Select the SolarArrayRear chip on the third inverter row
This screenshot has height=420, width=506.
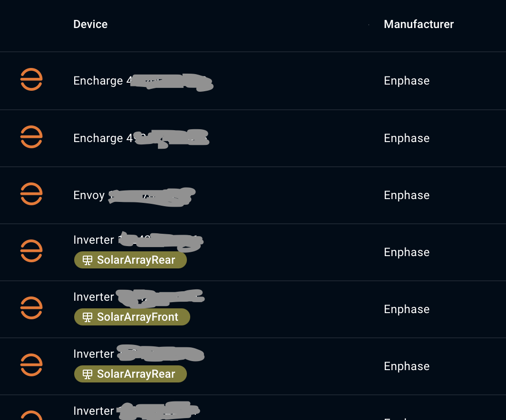(x=130, y=374)
